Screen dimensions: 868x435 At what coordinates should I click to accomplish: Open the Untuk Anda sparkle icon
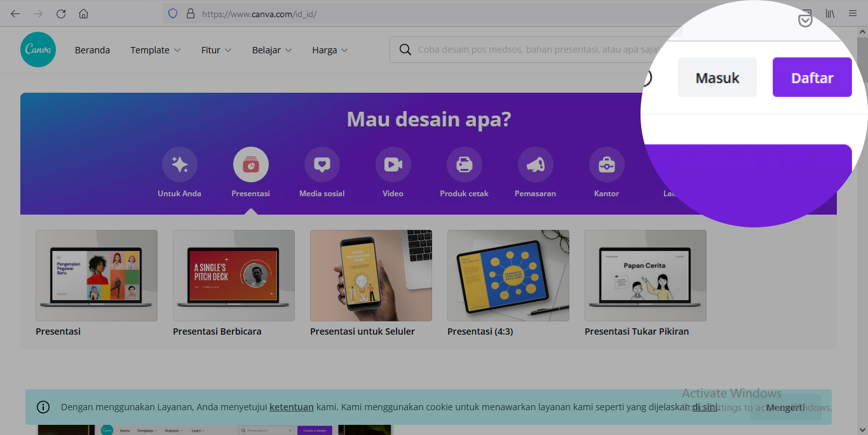coord(179,164)
